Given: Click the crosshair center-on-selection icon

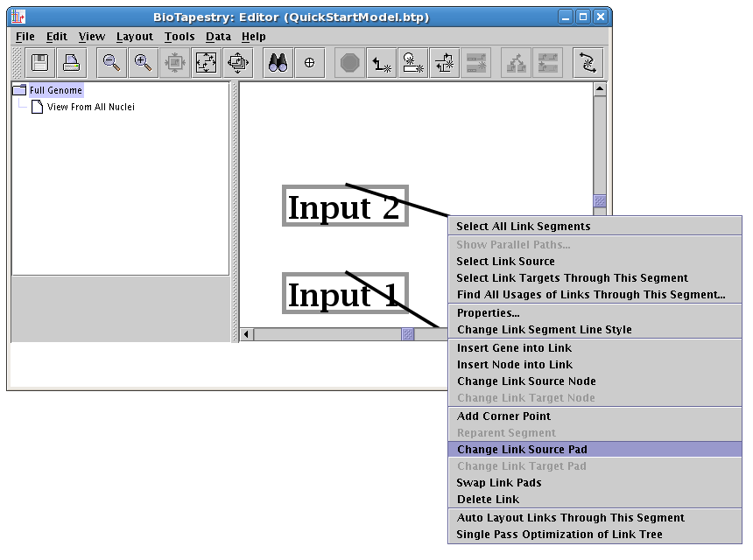Looking at the screenshot, I should 309,63.
